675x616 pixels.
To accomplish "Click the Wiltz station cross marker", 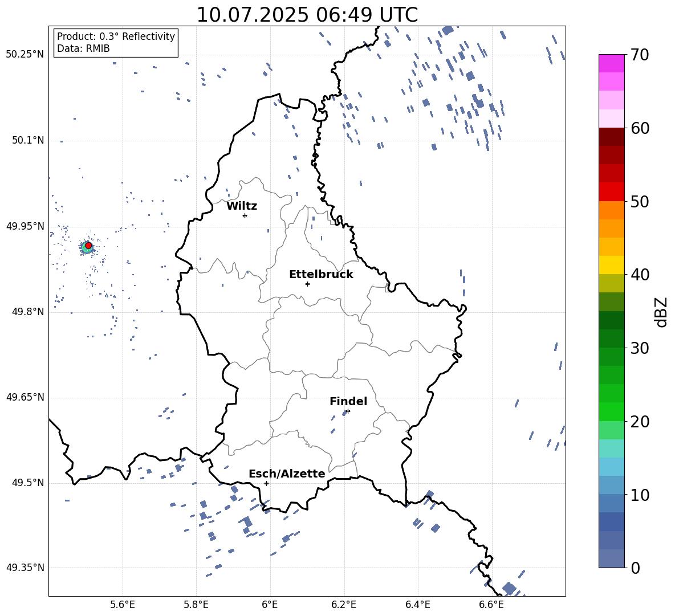I will click(x=245, y=215).
